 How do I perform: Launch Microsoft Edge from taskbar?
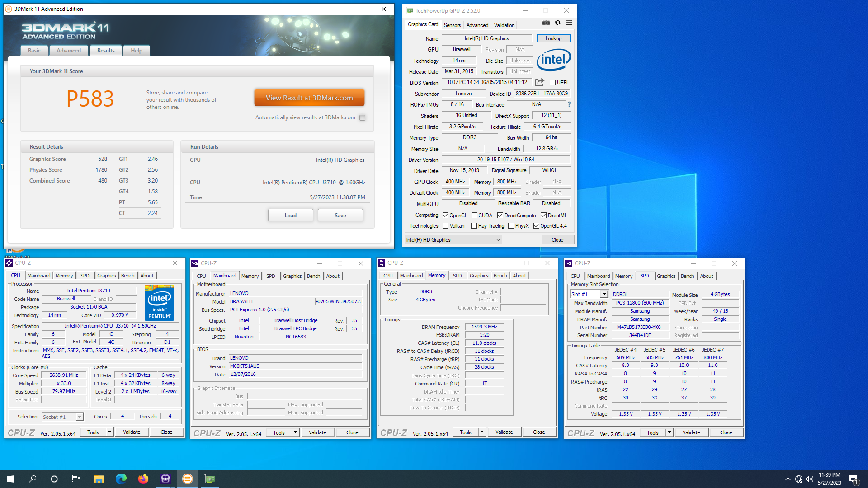point(121,479)
